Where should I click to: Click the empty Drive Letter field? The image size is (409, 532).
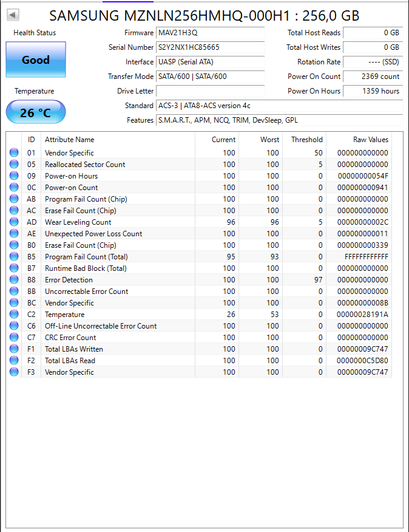point(211,91)
